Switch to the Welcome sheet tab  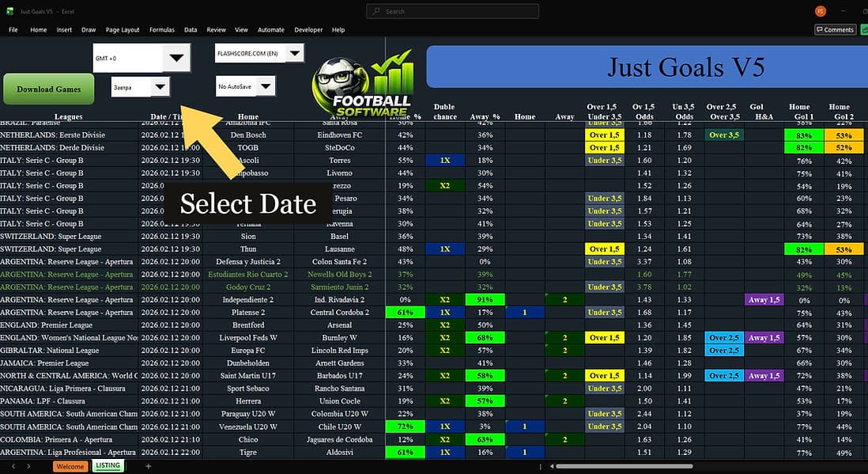point(70,466)
